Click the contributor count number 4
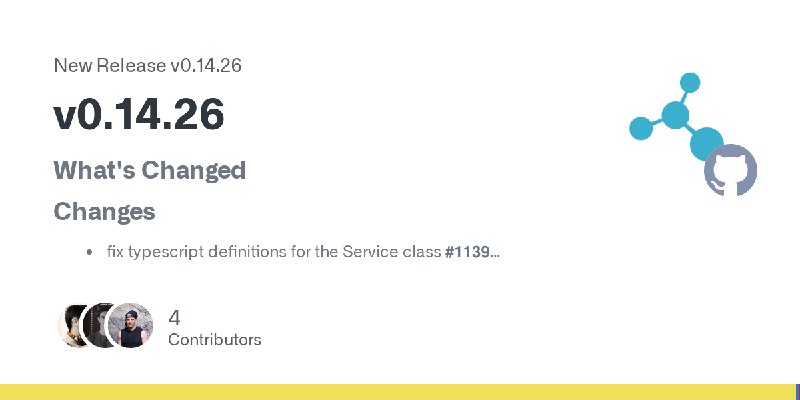 click(x=174, y=318)
